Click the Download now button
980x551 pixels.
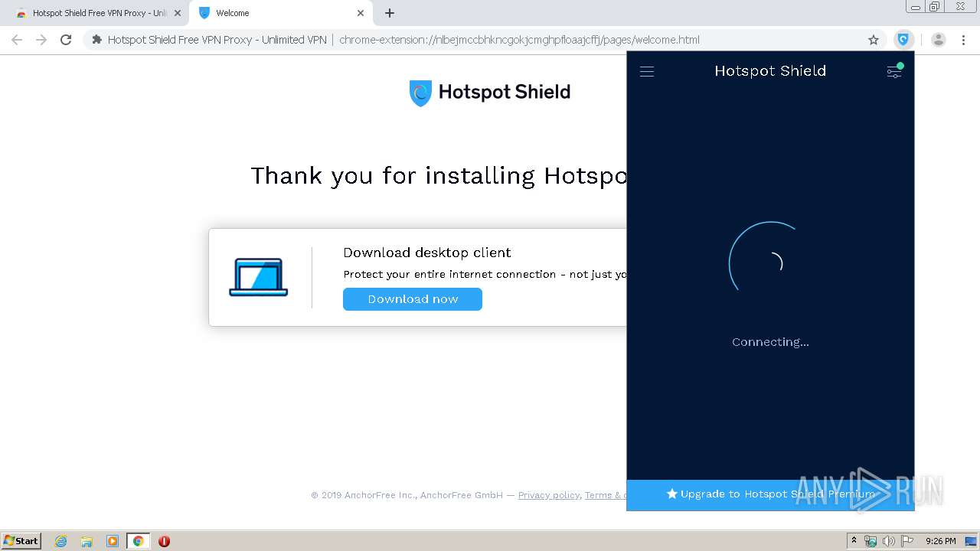pyautogui.click(x=413, y=299)
